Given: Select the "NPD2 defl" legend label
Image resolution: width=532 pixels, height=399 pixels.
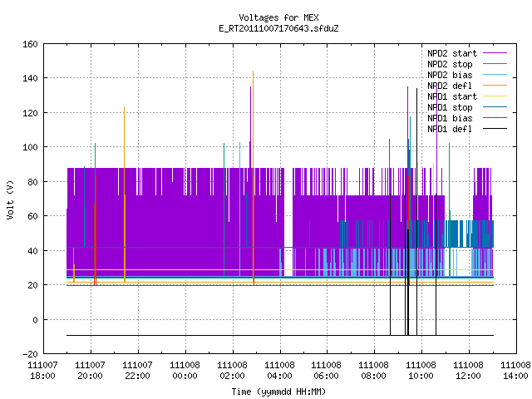Looking at the screenshot, I should pyautogui.click(x=450, y=86).
